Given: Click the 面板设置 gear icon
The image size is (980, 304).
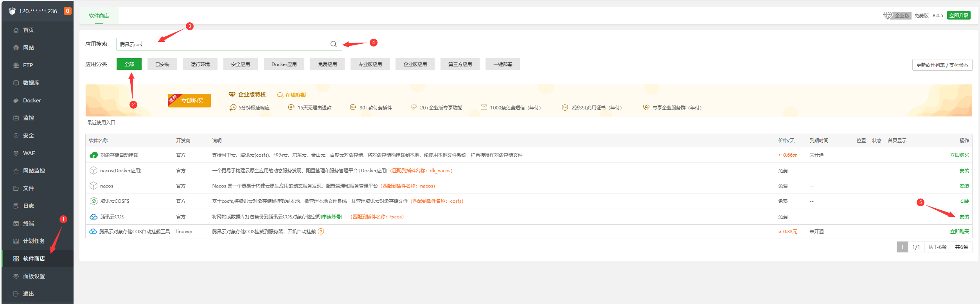Looking at the screenshot, I should pyautogui.click(x=16, y=276).
